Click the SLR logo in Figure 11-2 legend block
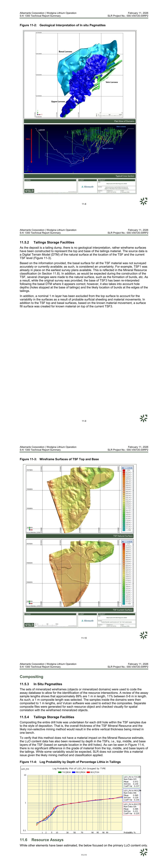Image resolution: width=168 pixels, height=868 pixels. pyautogui.click(x=29, y=191)
